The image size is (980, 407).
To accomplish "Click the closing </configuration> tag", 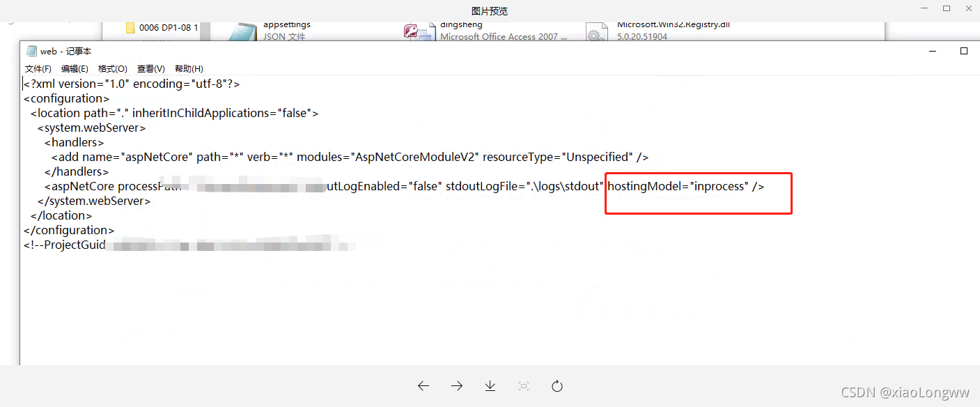I will (x=69, y=230).
